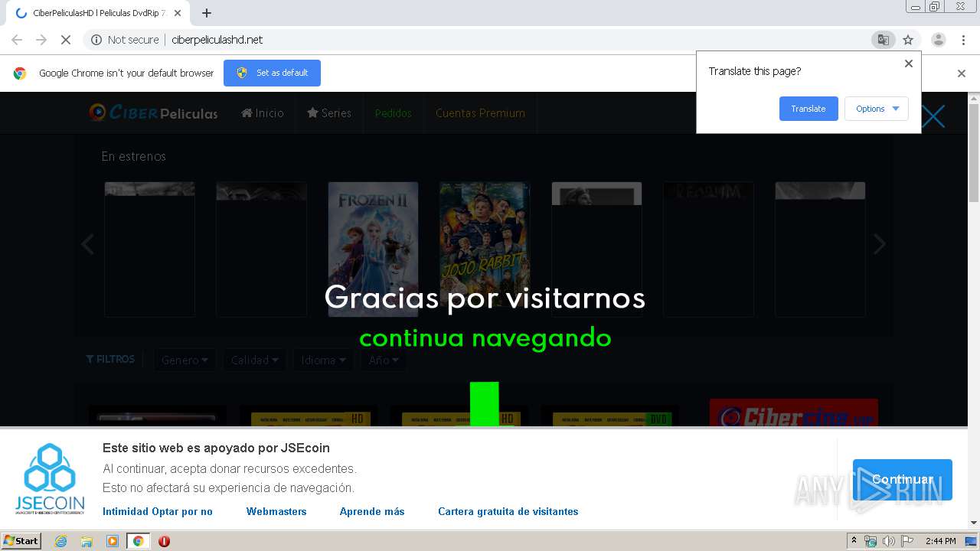Click the Translate button
This screenshot has height=551, width=980.
click(808, 109)
